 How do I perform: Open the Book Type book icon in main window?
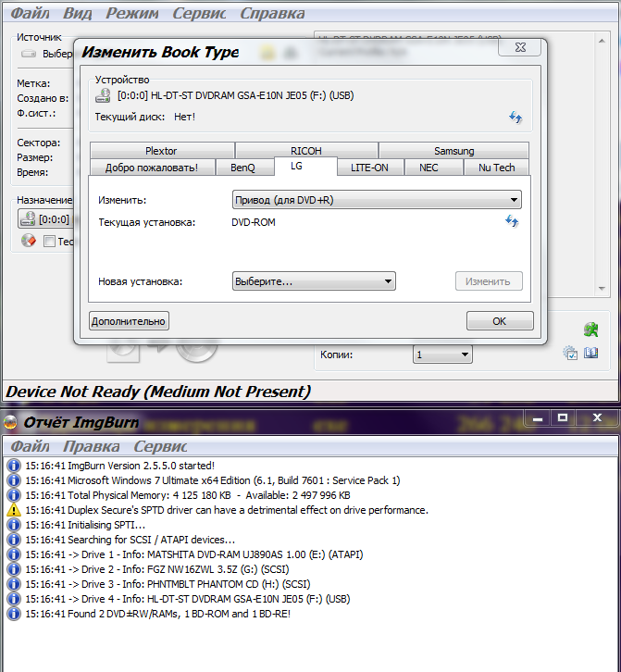tap(591, 354)
